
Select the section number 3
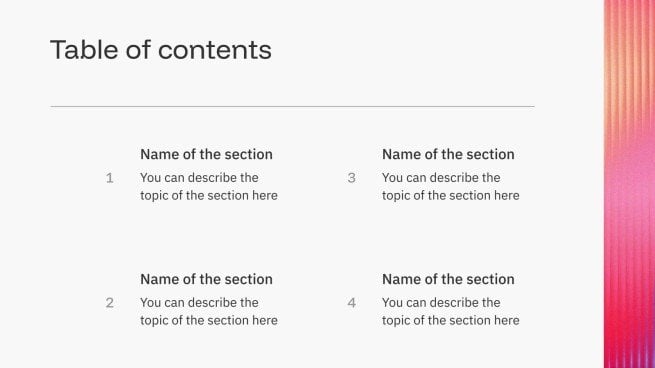pyautogui.click(x=352, y=178)
